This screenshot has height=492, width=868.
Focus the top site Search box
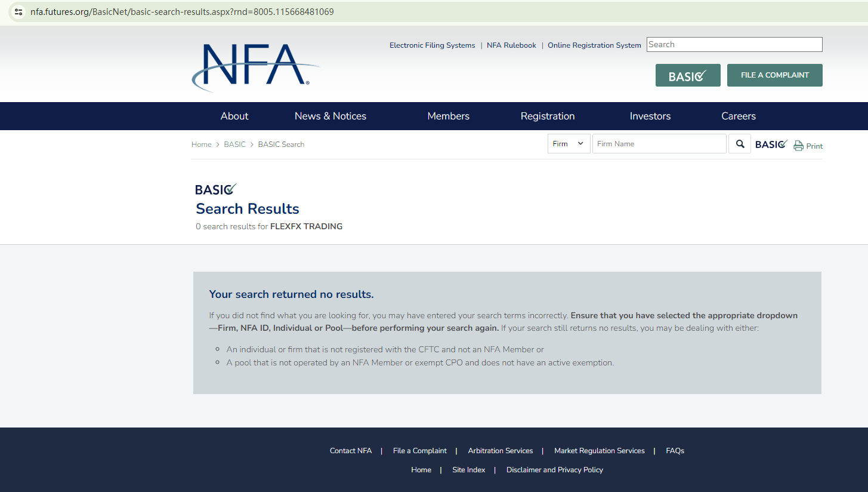click(734, 44)
